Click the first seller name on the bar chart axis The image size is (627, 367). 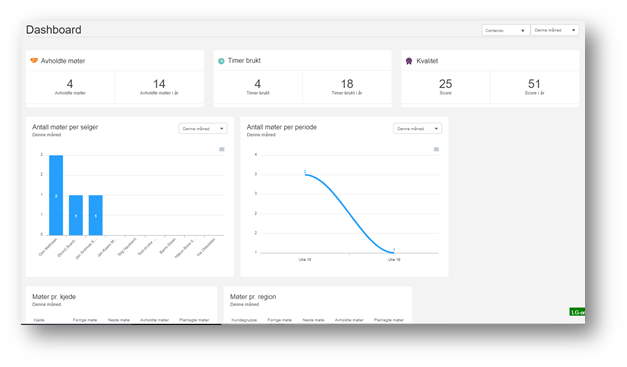[48, 247]
